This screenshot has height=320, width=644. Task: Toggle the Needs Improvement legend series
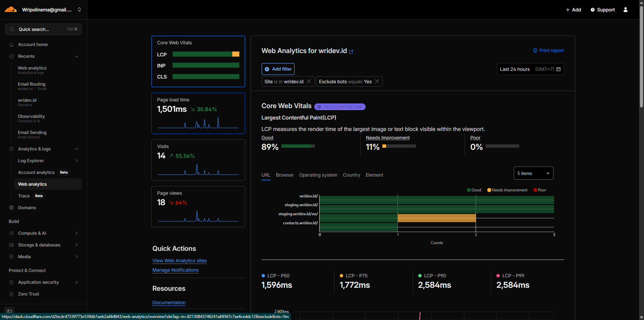tap(507, 190)
